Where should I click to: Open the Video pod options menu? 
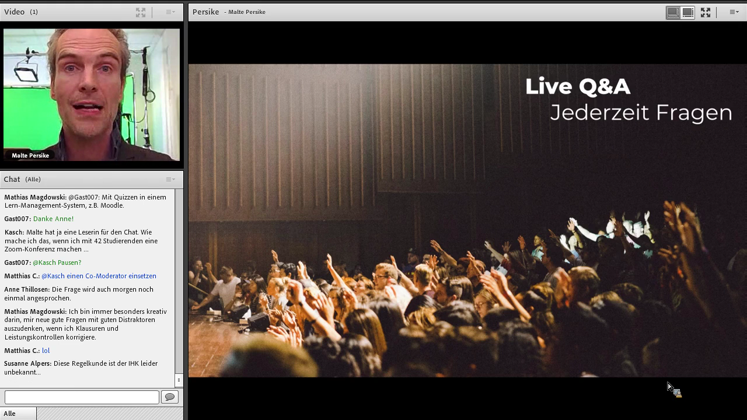coord(170,12)
